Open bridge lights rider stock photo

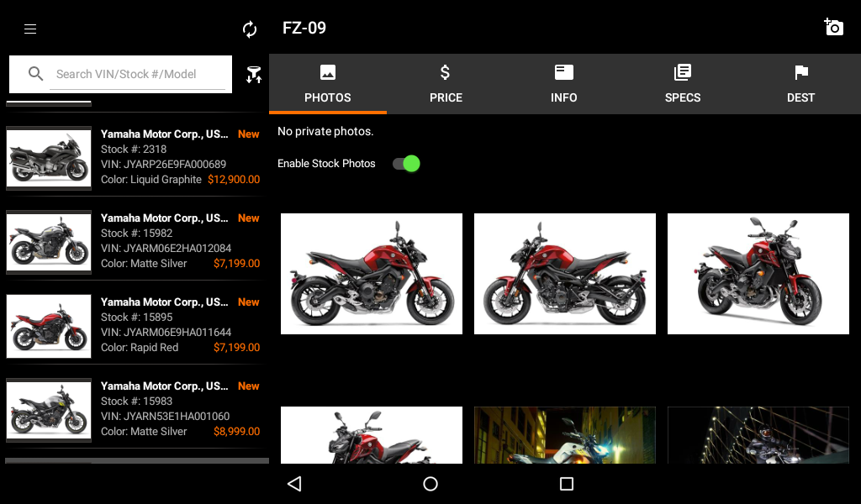point(758,435)
